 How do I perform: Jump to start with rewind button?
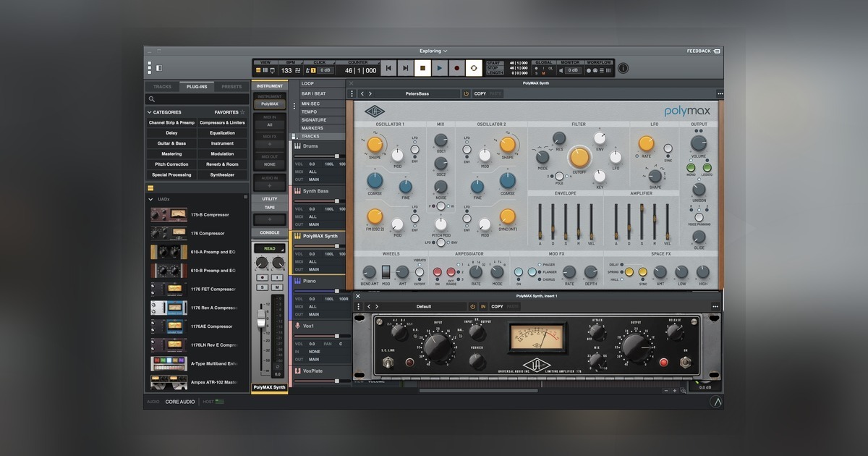(388, 68)
